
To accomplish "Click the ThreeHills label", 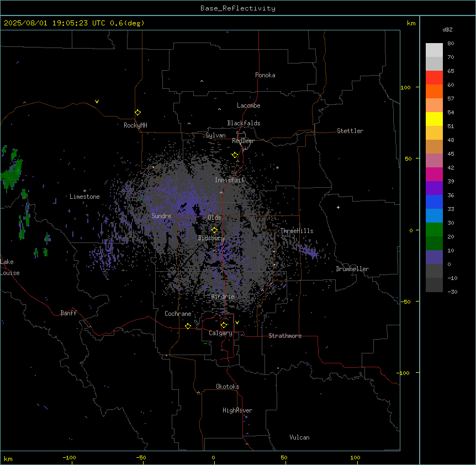I will tap(297, 231).
